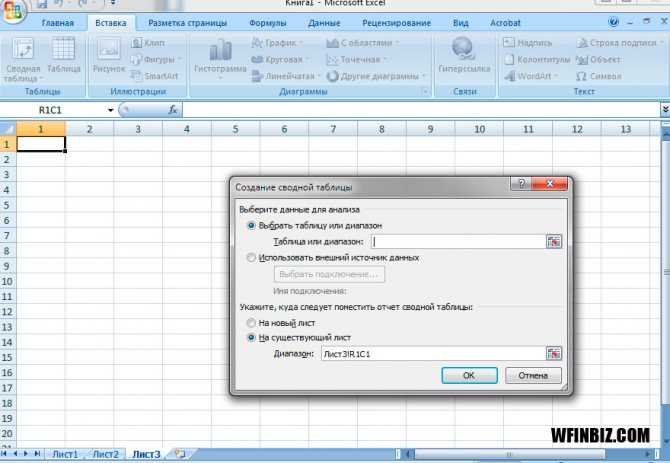Go to last sheet navigation arrow
The image size is (670, 463).
pyautogui.click(x=37, y=454)
